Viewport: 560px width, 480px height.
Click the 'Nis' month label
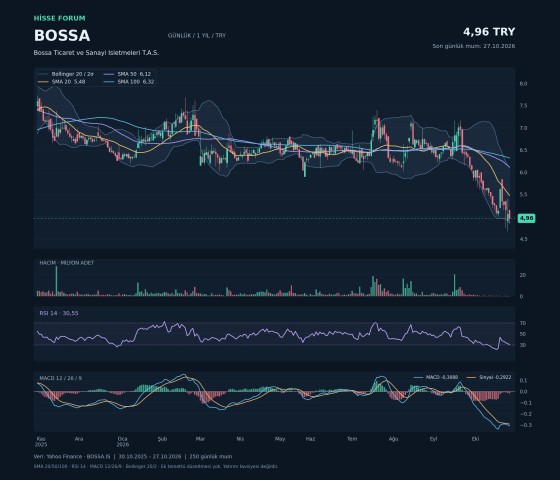240,439
